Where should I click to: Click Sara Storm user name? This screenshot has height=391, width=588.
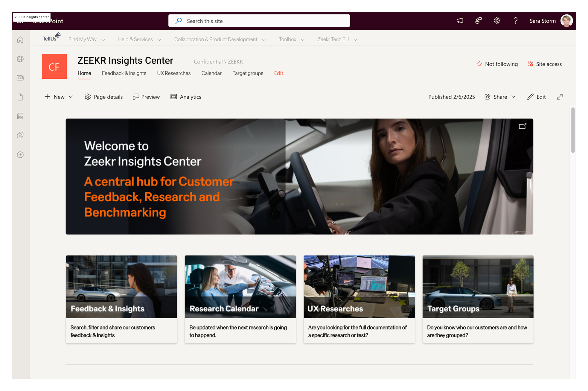[x=543, y=21]
